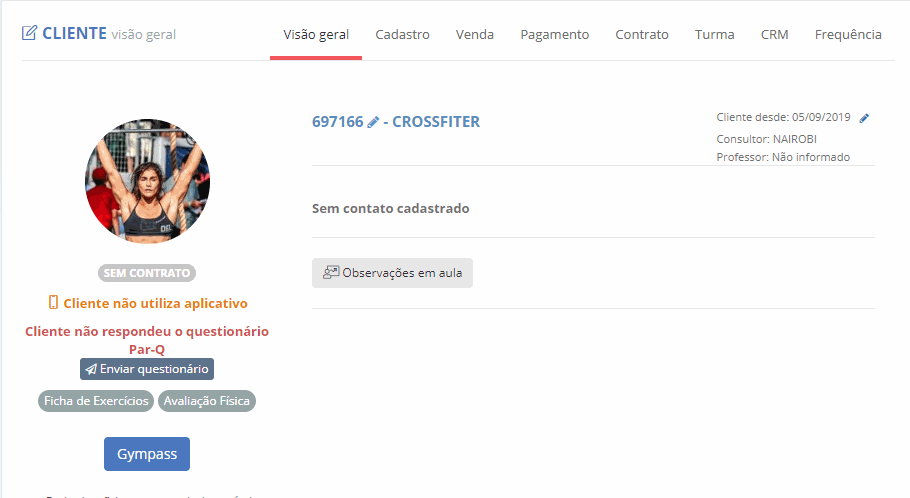Open the Pagamento tab
This screenshot has width=910, height=498.
(x=554, y=35)
